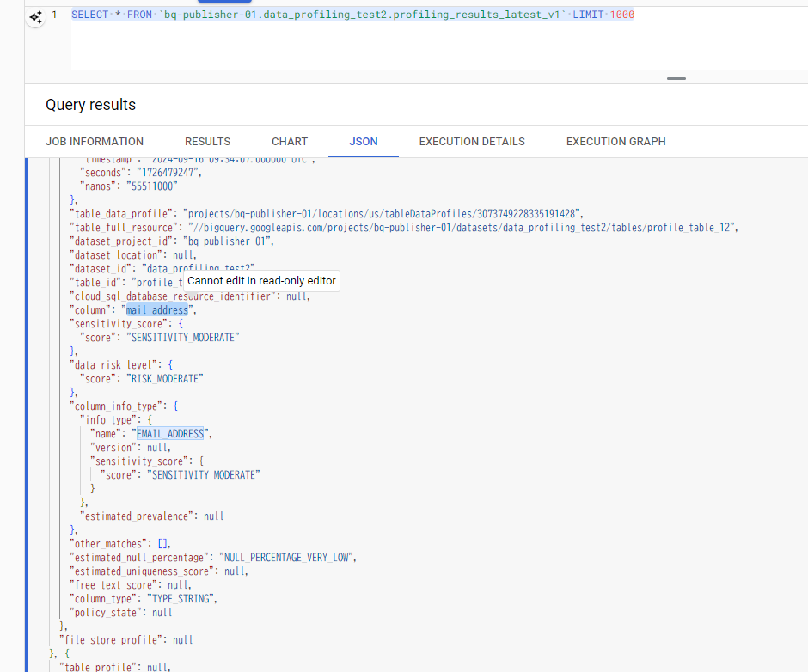Image resolution: width=808 pixels, height=672 pixels.
Task: Grab the editor and results pane divider handle
Action: [x=676, y=78]
